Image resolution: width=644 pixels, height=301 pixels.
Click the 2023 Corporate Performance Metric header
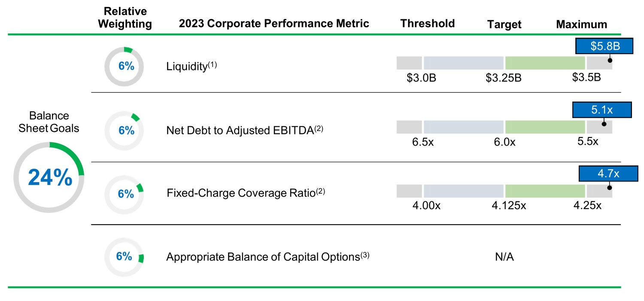click(x=274, y=23)
